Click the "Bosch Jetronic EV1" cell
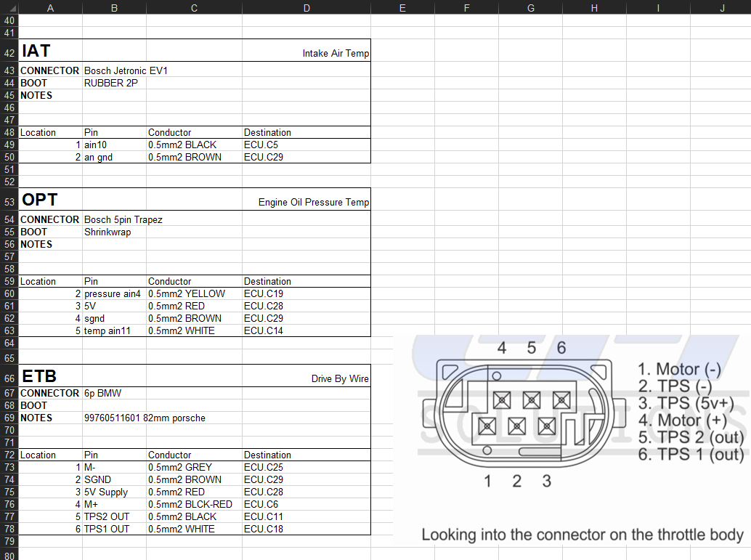This screenshot has width=751, height=560. click(x=115, y=70)
